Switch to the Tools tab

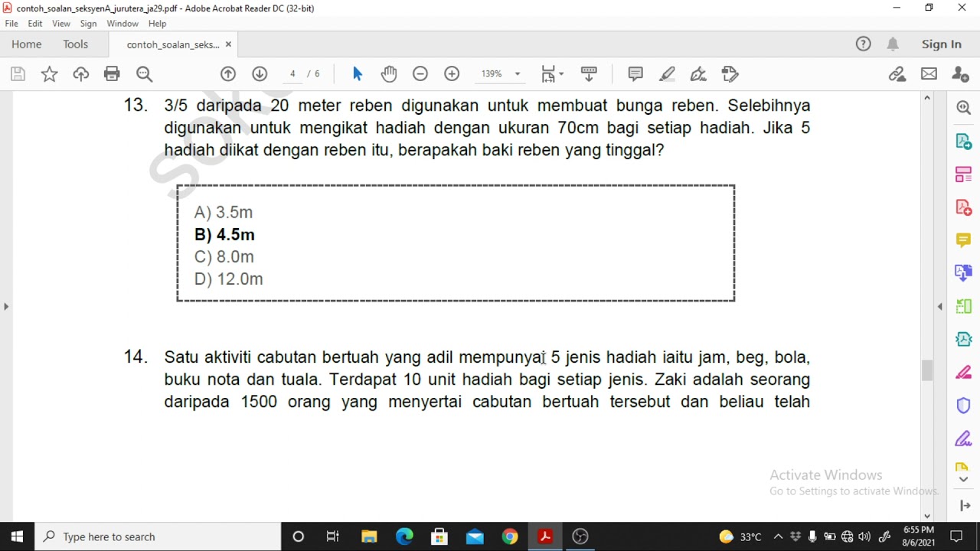point(76,44)
